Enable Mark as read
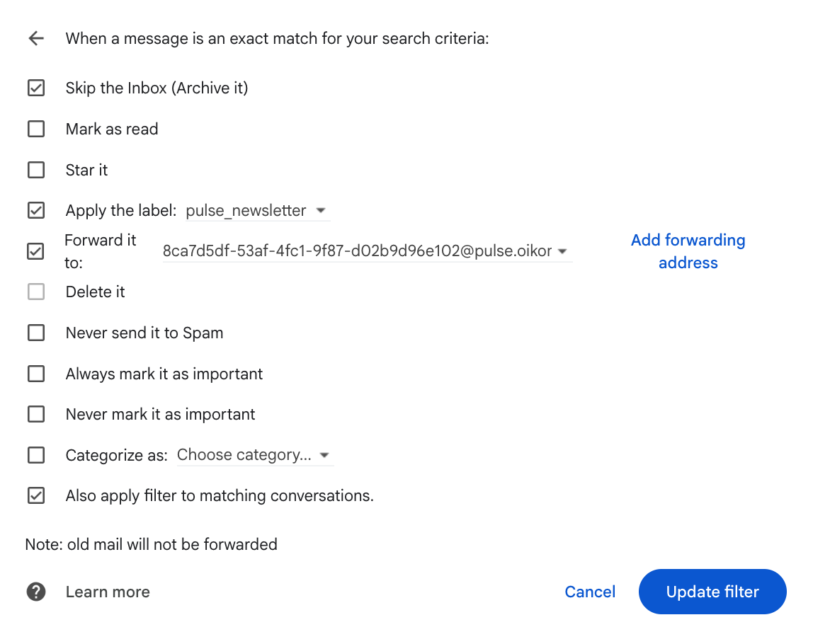Viewport: 813px width, 644px height. tap(35, 129)
